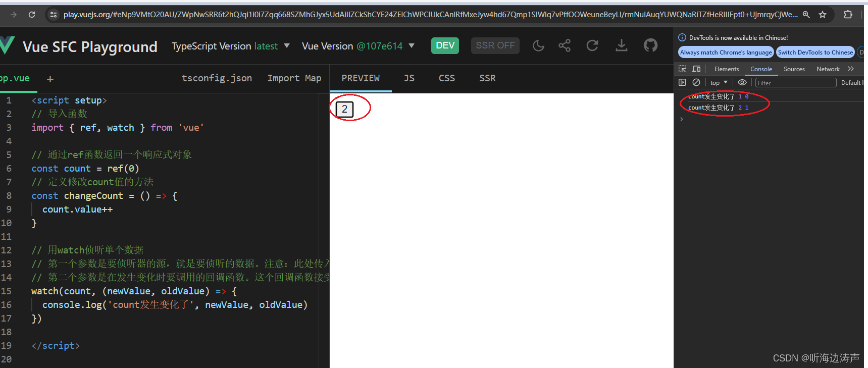Image resolution: width=868 pixels, height=368 pixels.
Task: Click Always match Chrome's language
Action: [726, 52]
